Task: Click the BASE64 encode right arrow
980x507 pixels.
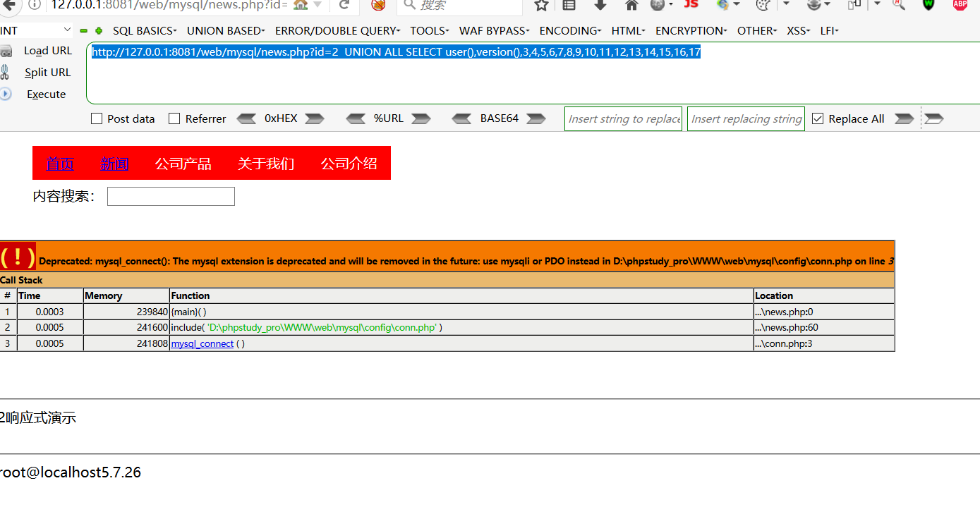Action: point(536,118)
